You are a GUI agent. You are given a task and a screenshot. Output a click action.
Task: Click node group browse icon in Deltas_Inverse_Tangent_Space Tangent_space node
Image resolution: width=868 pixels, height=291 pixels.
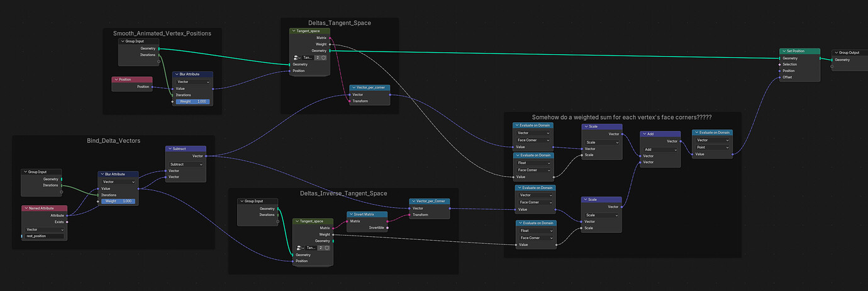[x=301, y=248]
